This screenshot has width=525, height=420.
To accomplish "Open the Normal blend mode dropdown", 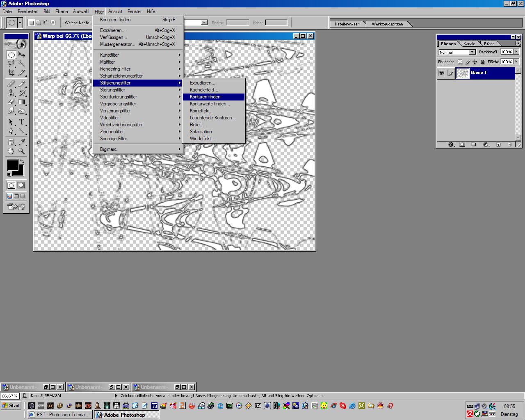I will point(472,52).
